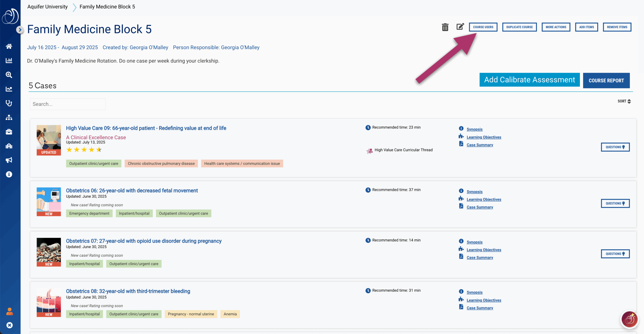The width and height of the screenshot is (644, 334).
Task: Open the stethoscope sidebar icon
Action: pos(9,103)
